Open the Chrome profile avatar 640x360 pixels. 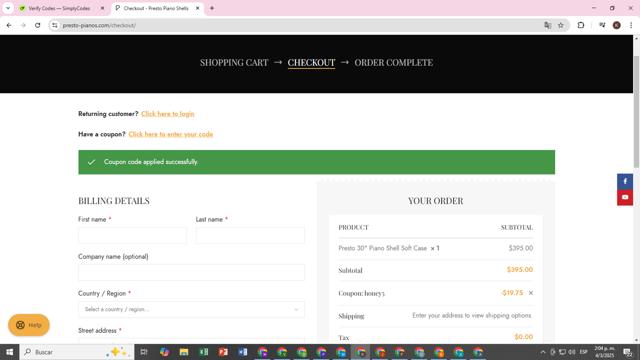(617, 25)
